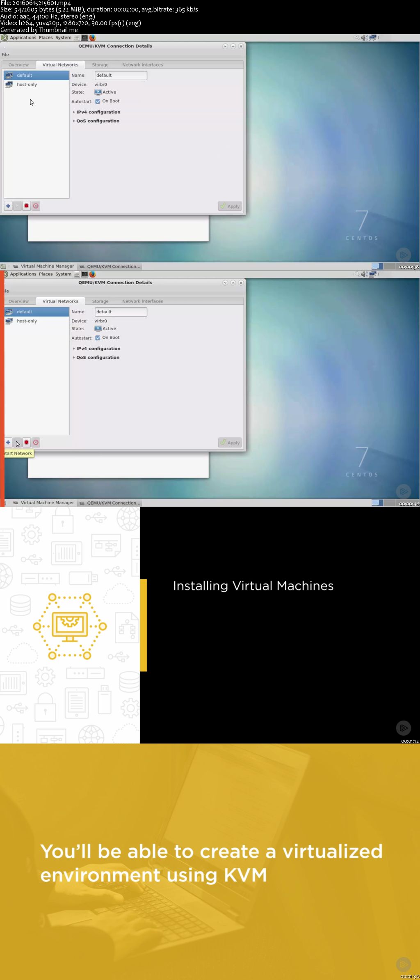Screen dimensions: 420x980
Task: Select the default network in the 00:00:38 frame
Action: pyautogui.click(x=37, y=76)
